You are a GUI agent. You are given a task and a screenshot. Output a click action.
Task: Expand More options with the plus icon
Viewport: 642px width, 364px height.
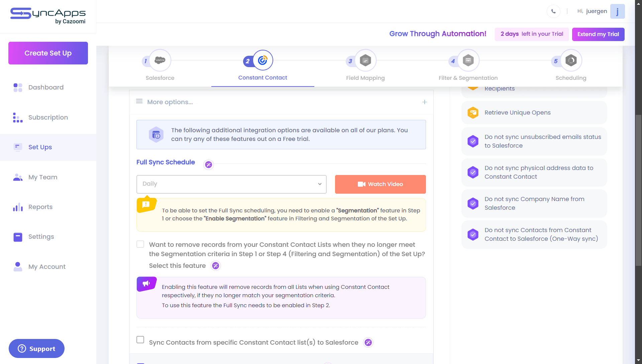pos(424,102)
